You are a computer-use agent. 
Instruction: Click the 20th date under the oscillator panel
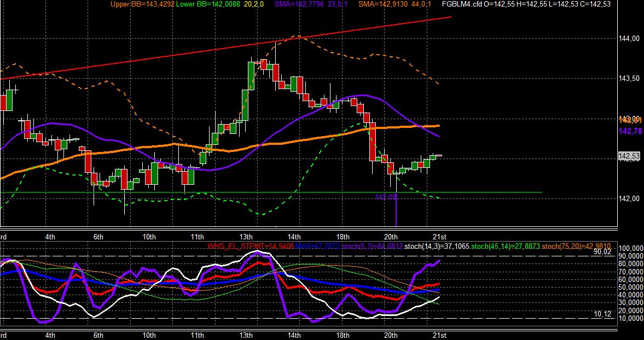coord(391,335)
